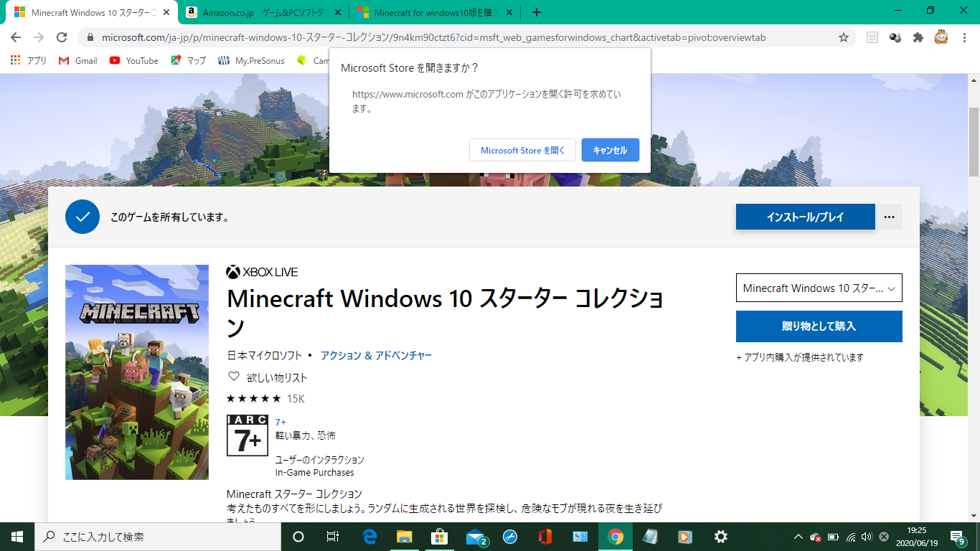Reload the page with the refresh icon
The width and height of the screenshot is (980, 551).
click(62, 37)
